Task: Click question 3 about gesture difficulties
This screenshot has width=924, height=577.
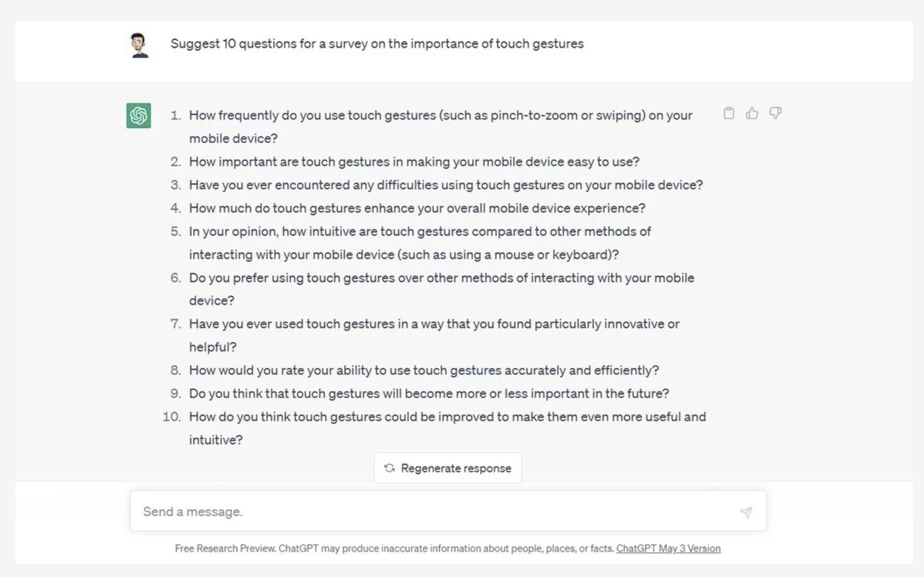Action: pyautogui.click(x=446, y=185)
